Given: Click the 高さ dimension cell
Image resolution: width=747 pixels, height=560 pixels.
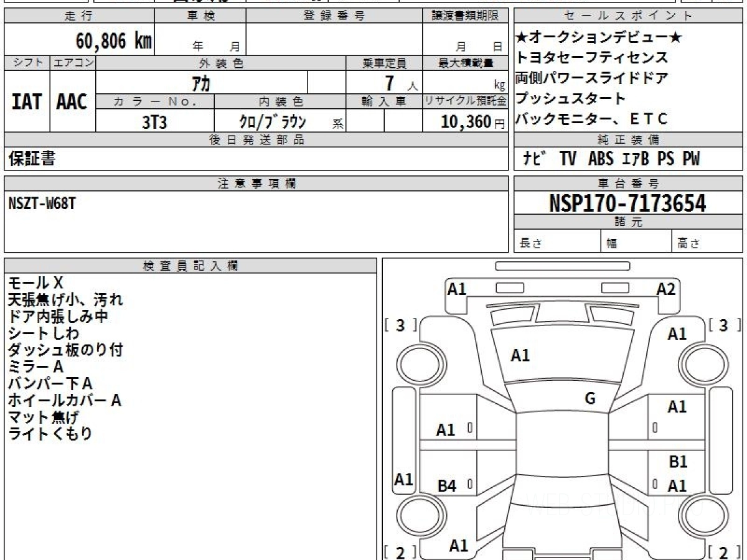Looking at the screenshot, I should [708, 241].
